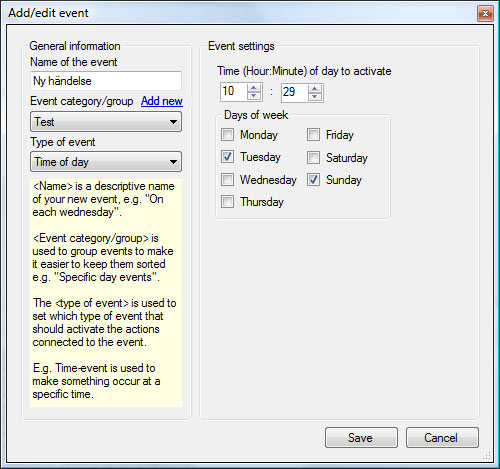Check the Thursday checkbox
Screen dimensions: 500x469
point(227,202)
